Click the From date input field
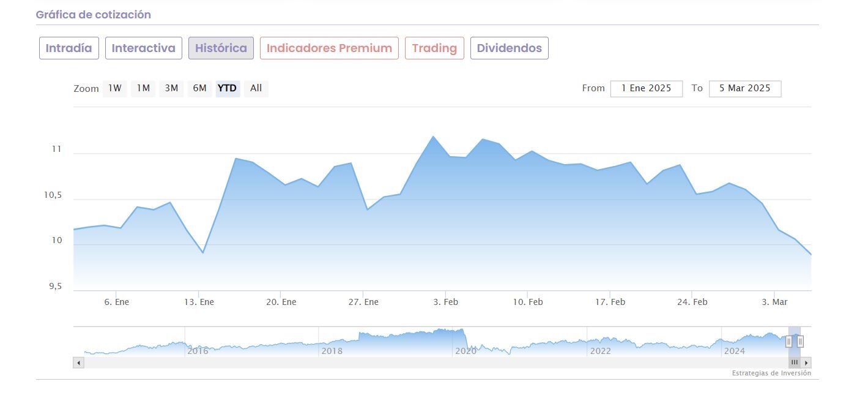This screenshot has height=395, width=868. pyautogui.click(x=646, y=88)
